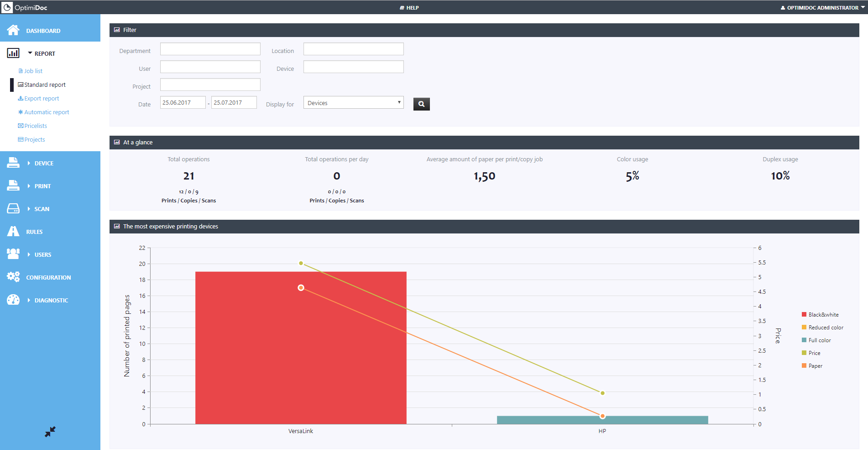Click the Report bar chart icon
The height and width of the screenshot is (450, 868).
tap(13, 53)
